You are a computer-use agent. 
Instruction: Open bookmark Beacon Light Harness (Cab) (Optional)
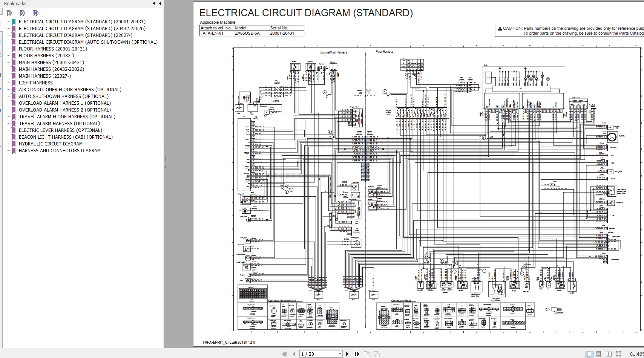66,137
